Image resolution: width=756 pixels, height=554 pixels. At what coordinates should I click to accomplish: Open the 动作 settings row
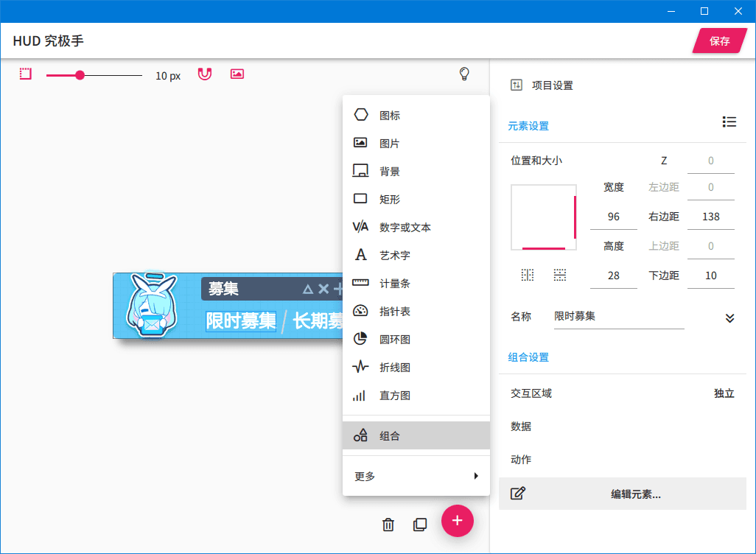(623, 460)
